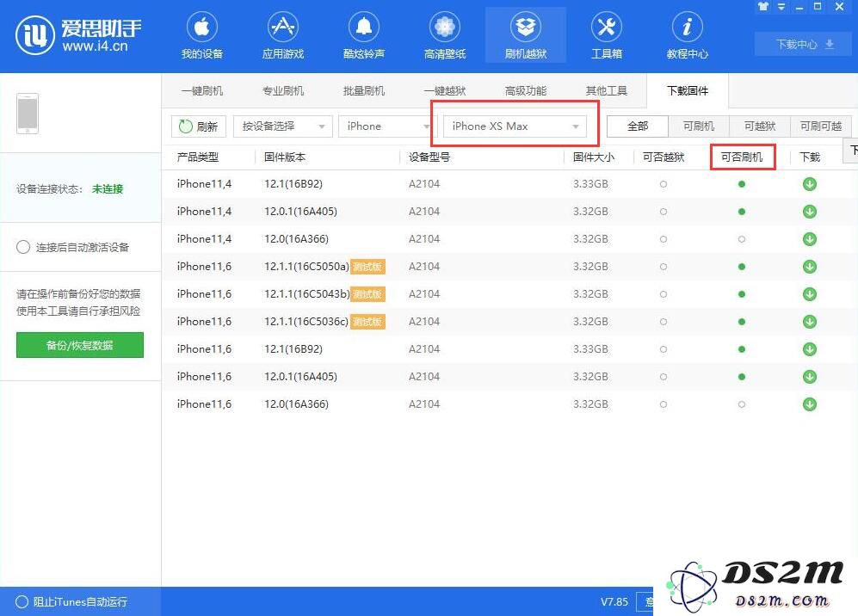Filter firmware by 可刷可越
The height and width of the screenshot is (616, 858).
tap(821, 126)
